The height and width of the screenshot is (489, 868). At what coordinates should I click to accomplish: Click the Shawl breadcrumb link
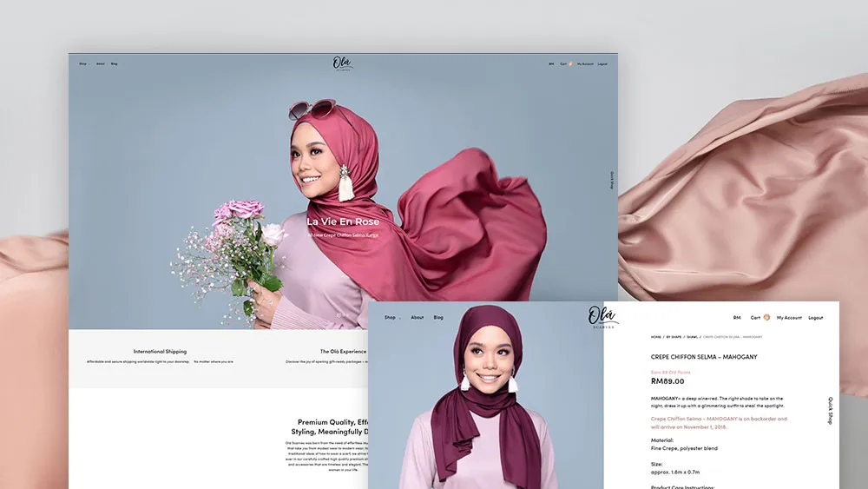pyautogui.click(x=693, y=337)
